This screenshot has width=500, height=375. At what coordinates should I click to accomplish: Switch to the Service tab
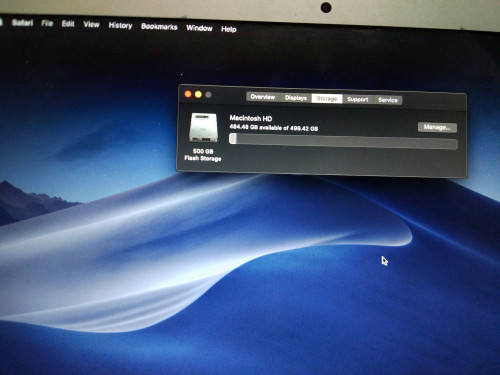pos(388,100)
